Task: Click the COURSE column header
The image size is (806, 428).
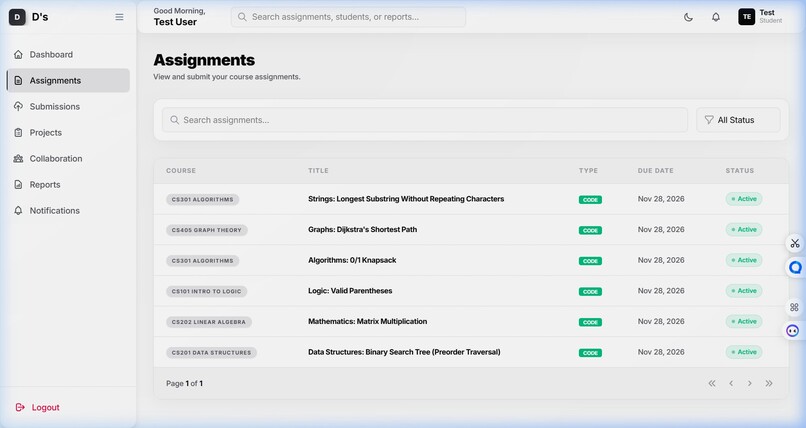Action: coord(181,171)
